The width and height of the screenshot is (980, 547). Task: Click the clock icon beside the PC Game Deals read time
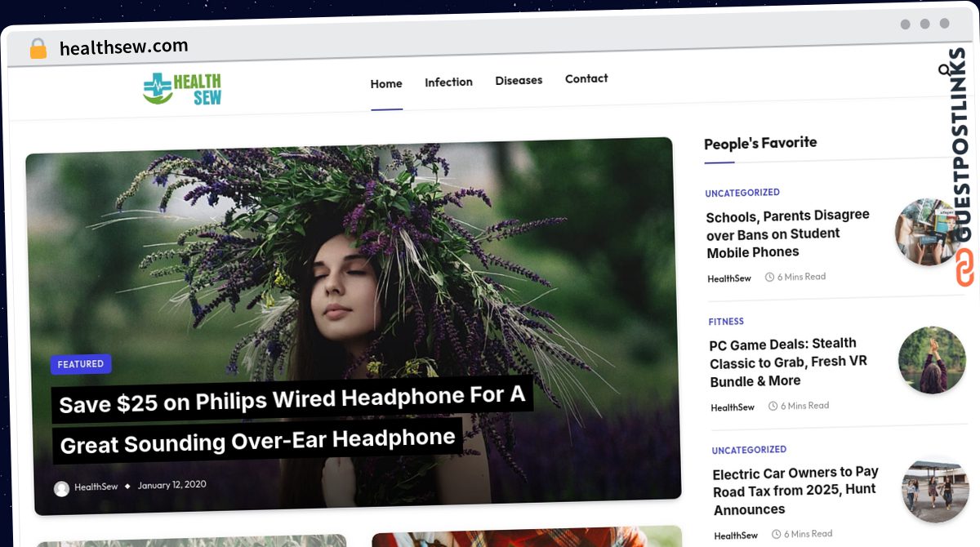click(773, 406)
